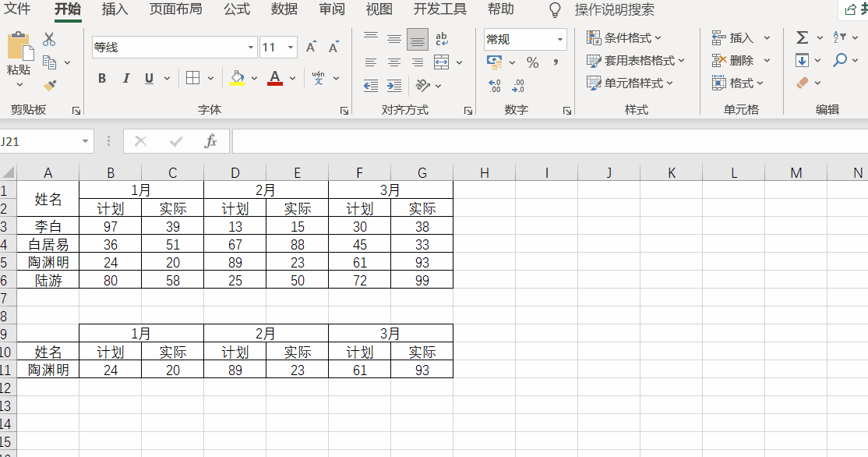Open the font name dropdown

251,47
